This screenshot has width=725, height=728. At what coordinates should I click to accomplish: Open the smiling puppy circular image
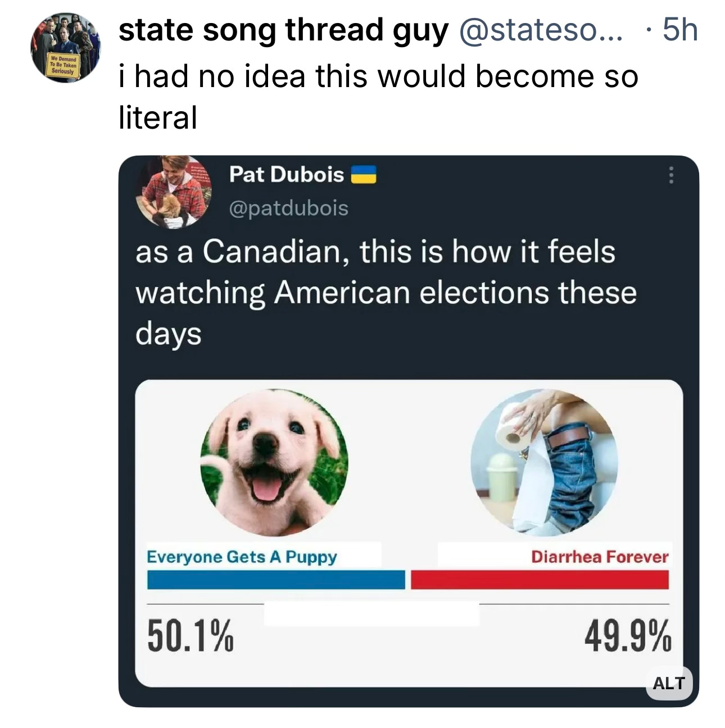(x=274, y=462)
